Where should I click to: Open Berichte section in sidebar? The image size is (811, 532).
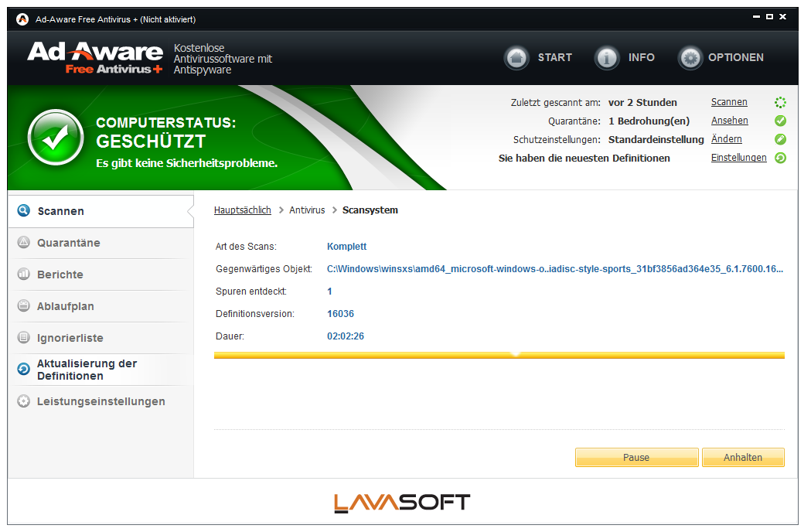(60, 275)
